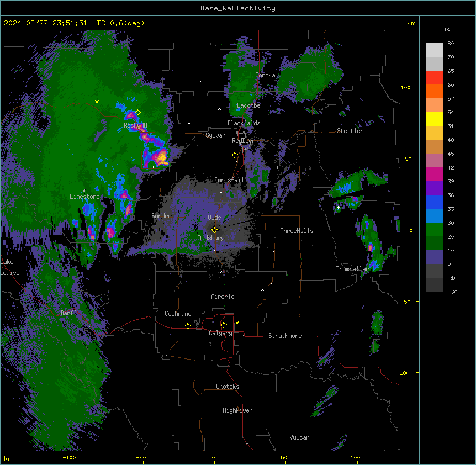Click the Banff label
The width and height of the screenshot is (476, 465).
68,313
